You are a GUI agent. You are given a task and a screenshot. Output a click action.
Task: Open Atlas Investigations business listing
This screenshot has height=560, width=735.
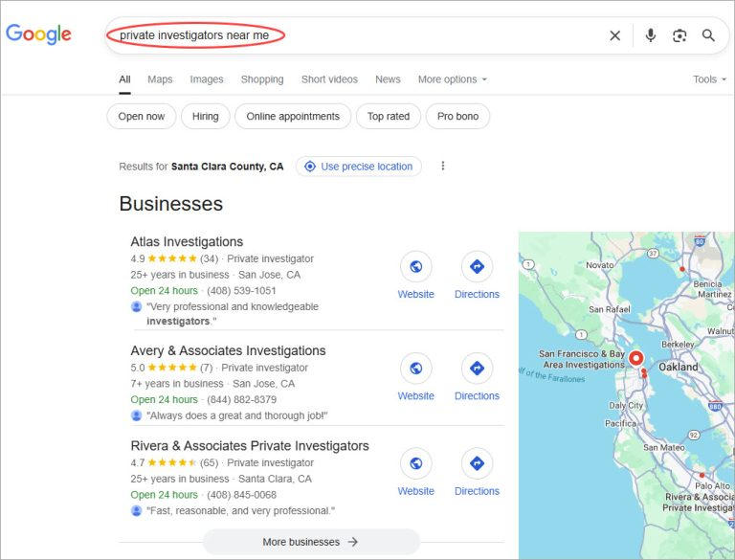point(187,242)
